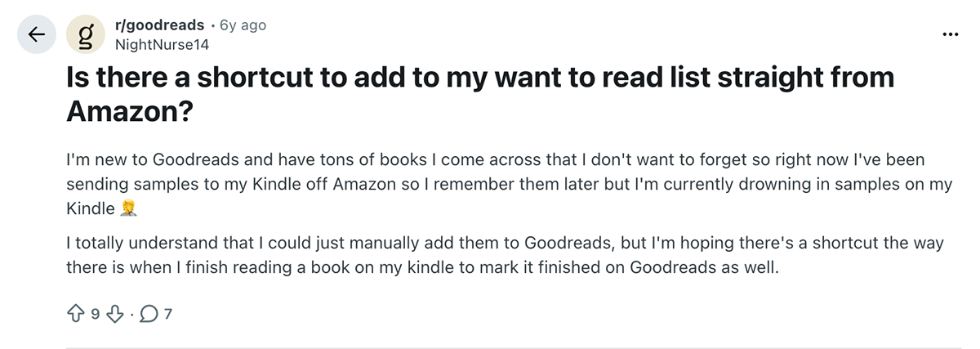Upvote the post
This screenshot has height=349, width=980.
76,312
